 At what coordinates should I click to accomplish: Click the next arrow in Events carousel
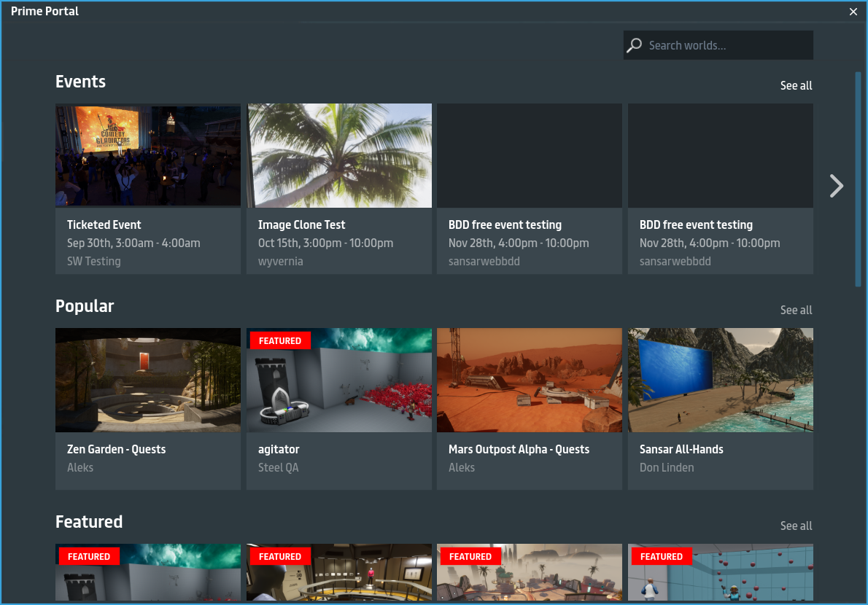point(836,186)
